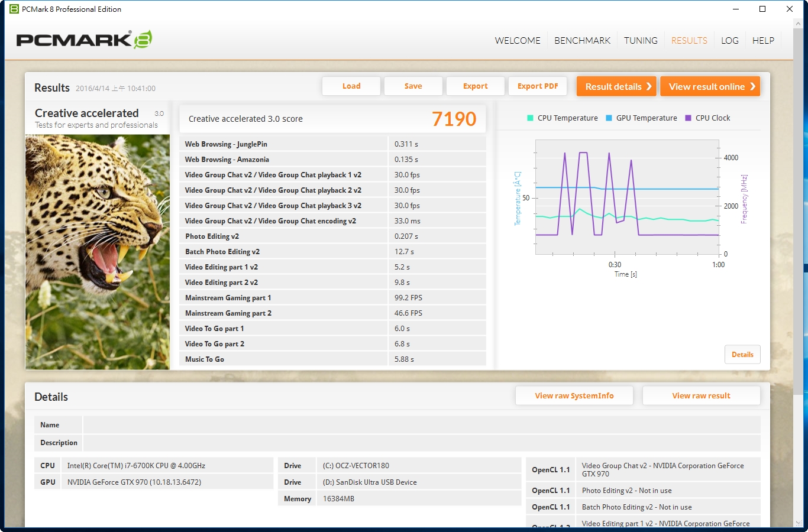The height and width of the screenshot is (532, 808).
Task: Click Video Editing part 1 v2 row
Action: (332, 267)
